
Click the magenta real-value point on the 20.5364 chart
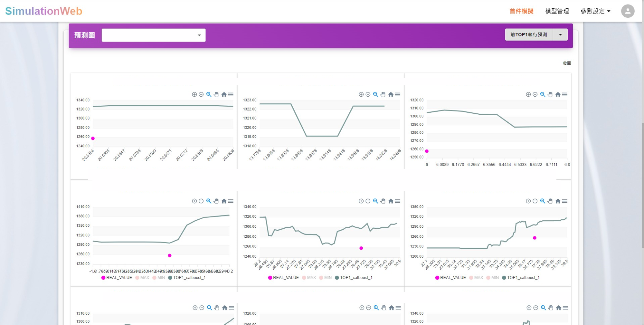93,139
